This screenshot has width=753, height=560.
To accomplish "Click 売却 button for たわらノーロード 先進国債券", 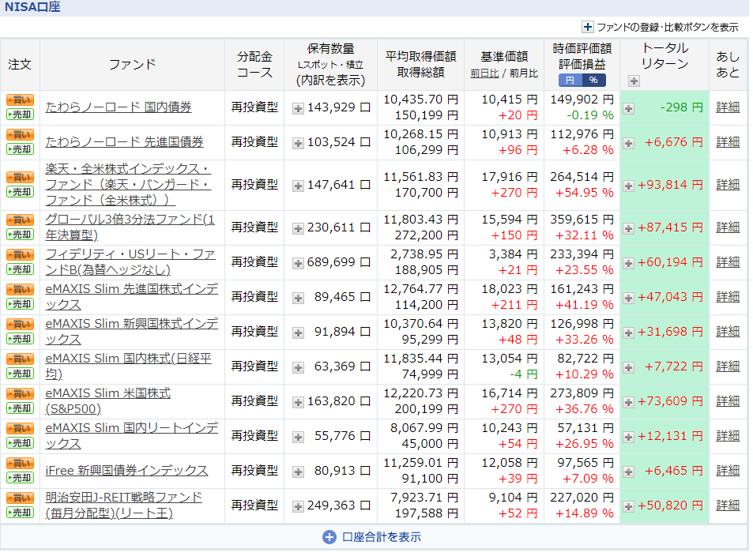I will (20, 149).
